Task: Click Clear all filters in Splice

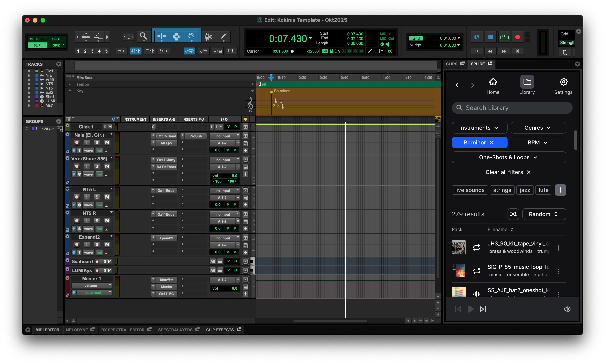Action: (x=508, y=172)
